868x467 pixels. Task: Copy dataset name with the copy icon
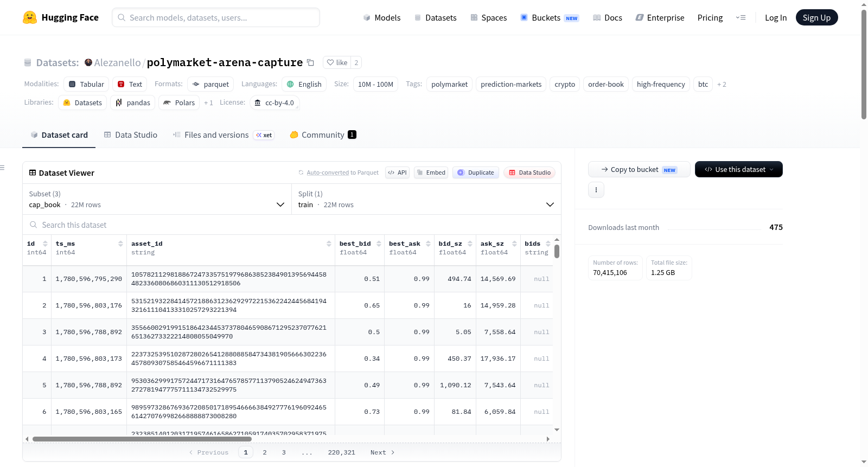310,62
